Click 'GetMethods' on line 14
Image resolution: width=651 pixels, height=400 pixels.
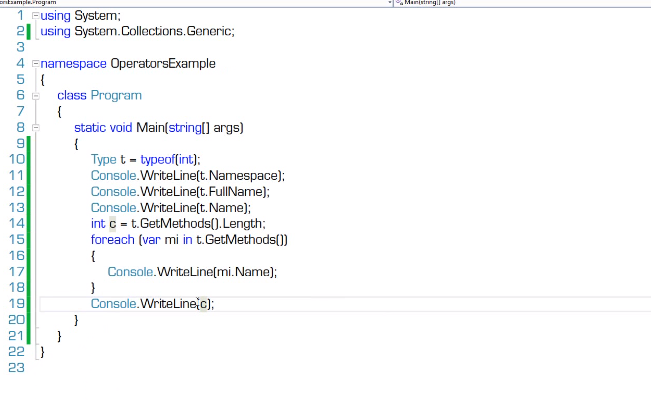pos(175,224)
